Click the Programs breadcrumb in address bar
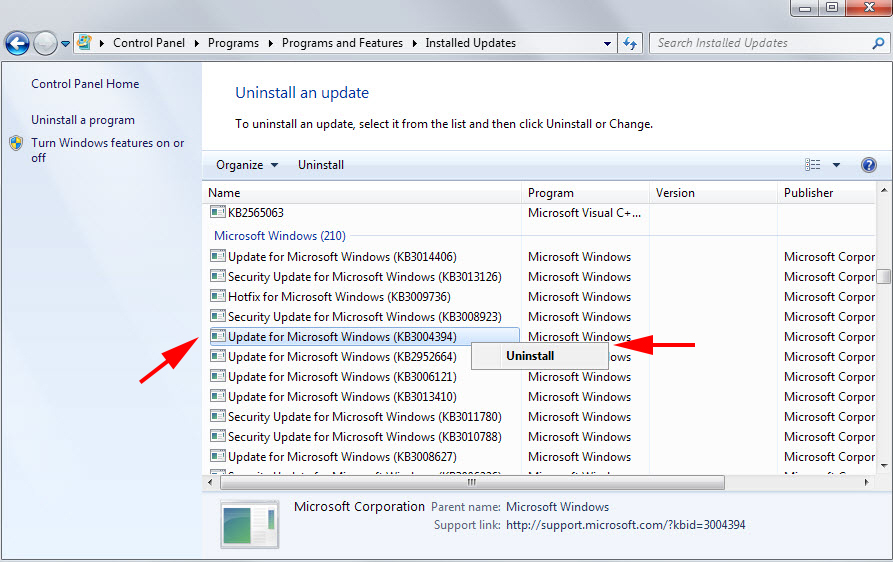This screenshot has height=562, width=893. click(x=234, y=43)
